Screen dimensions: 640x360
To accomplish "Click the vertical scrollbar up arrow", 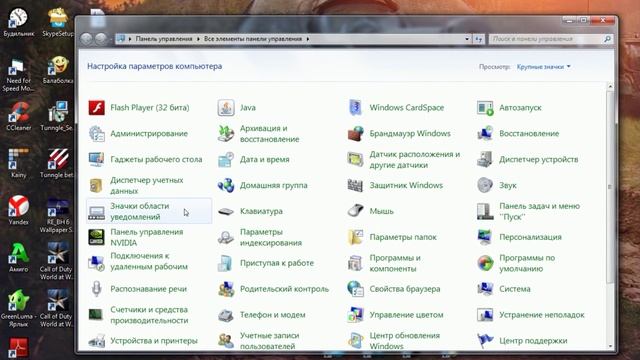I will [x=610, y=87].
